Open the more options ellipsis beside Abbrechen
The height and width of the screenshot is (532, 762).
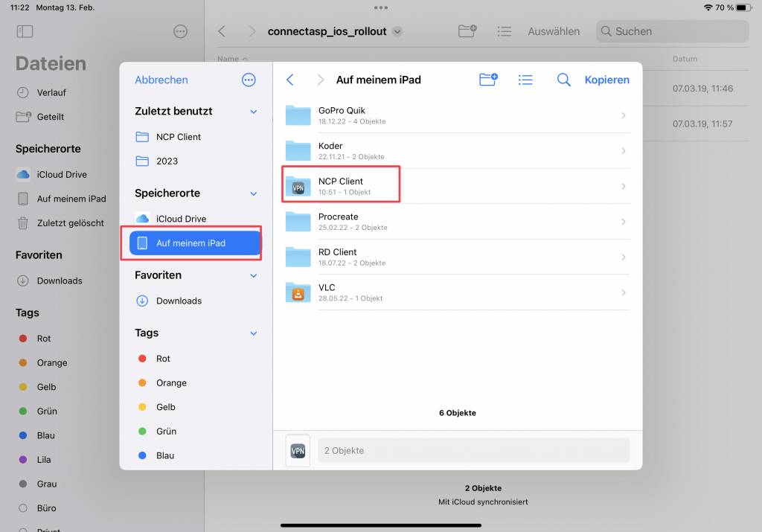point(249,80)
